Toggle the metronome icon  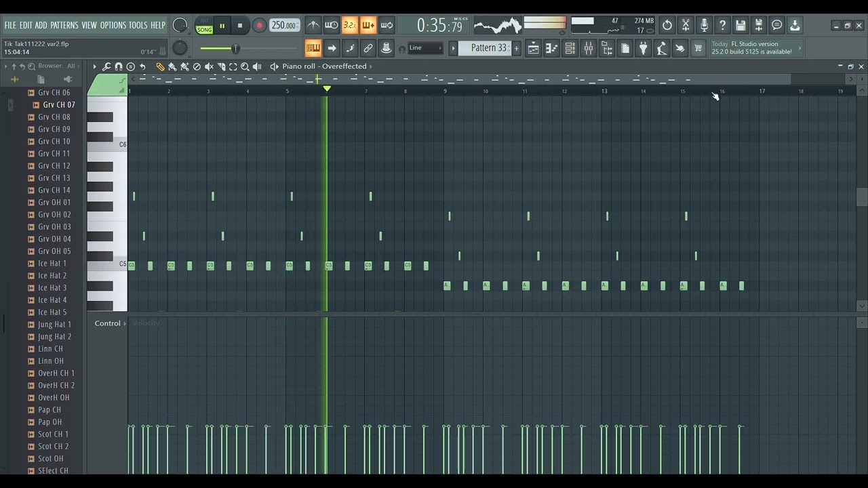point(313,26)
